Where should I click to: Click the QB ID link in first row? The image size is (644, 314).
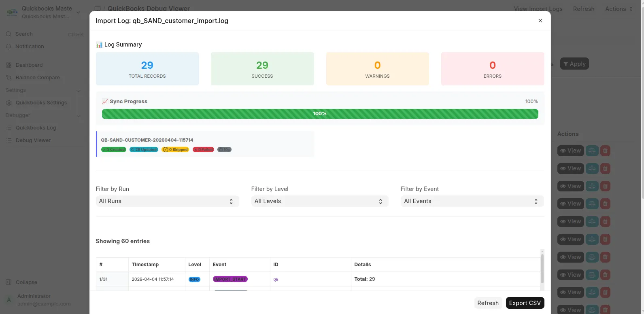[x=276, y=280]
